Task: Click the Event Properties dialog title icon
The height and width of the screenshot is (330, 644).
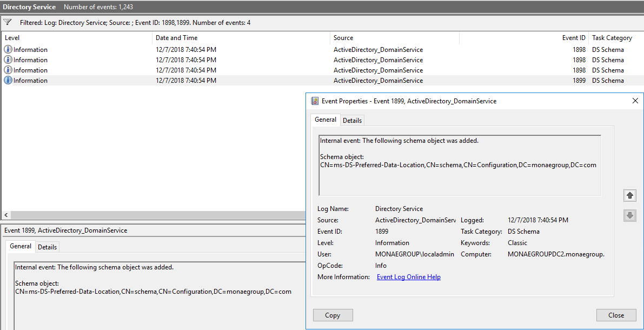Action: click(x=315, y=101)
